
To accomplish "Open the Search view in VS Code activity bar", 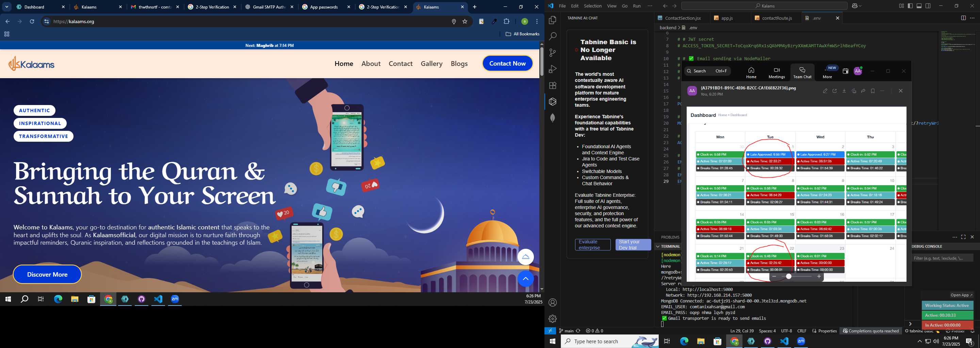I will (x=552, y=36).
